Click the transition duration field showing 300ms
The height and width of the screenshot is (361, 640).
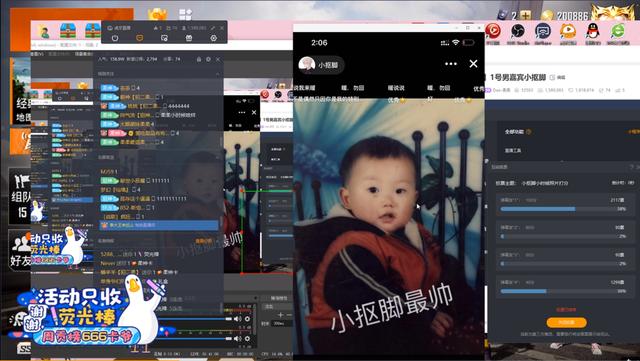pos(282,323)
